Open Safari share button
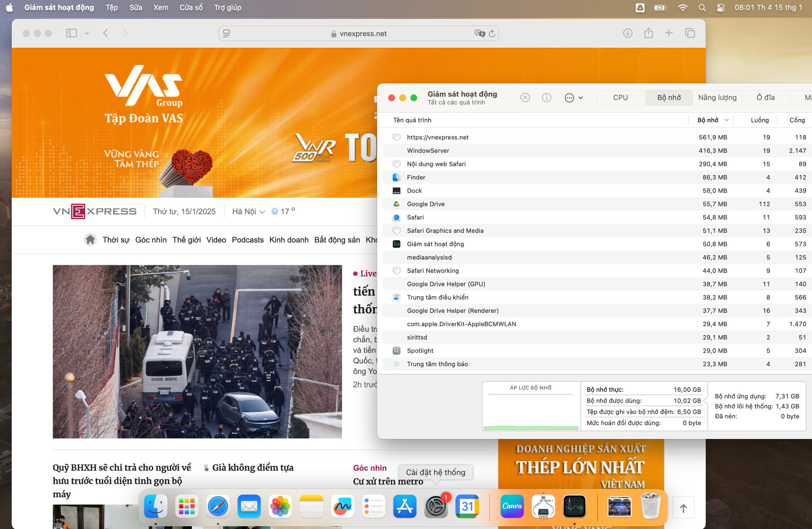This screenshot has width=812, height=529. click(649, 33)
